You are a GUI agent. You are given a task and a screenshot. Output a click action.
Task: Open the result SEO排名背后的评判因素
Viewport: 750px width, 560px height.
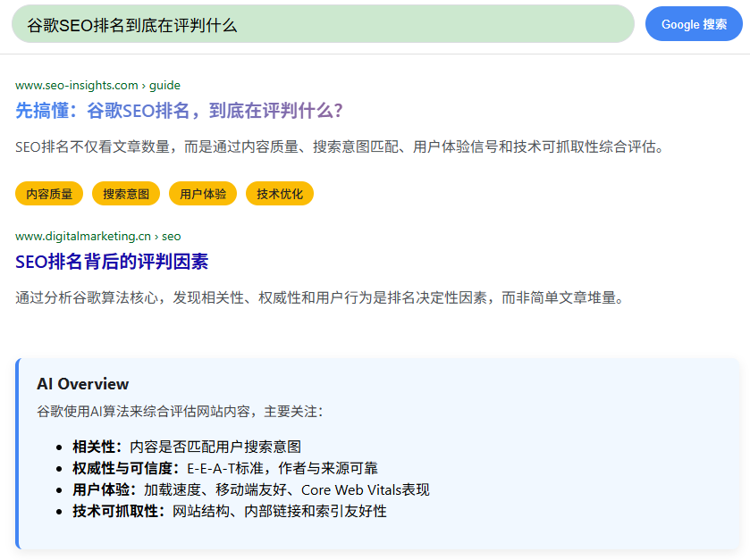pos(112,262)
